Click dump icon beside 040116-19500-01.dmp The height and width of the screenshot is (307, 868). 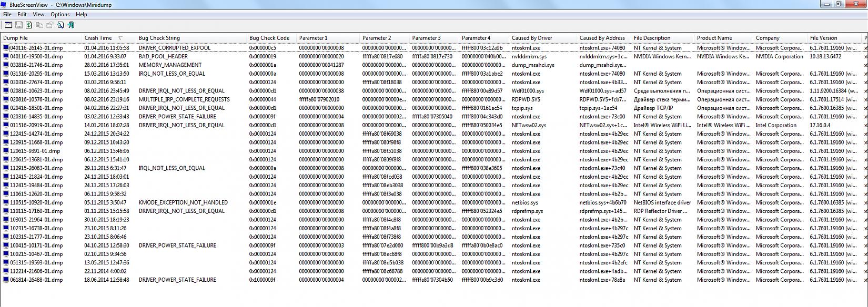coord(6,56)
